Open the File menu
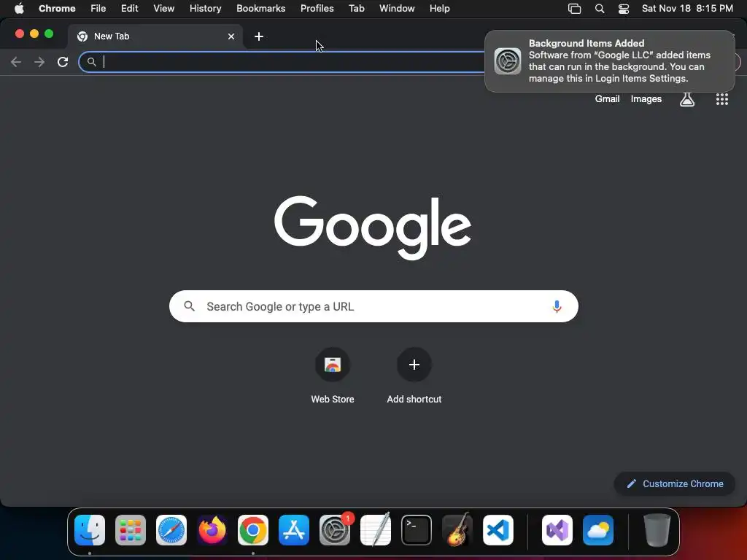 click(98, 8)
